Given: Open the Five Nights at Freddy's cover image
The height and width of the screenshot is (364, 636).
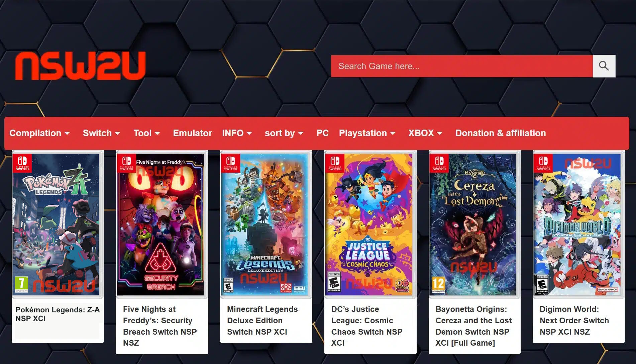Looking at the screenshot, I should tap(162, 224).
